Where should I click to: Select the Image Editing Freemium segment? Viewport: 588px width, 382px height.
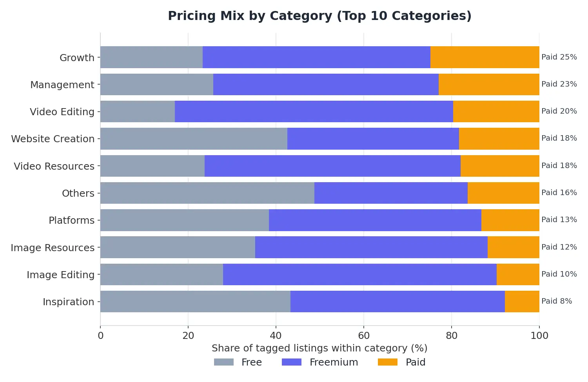click(x=360, y=275)
